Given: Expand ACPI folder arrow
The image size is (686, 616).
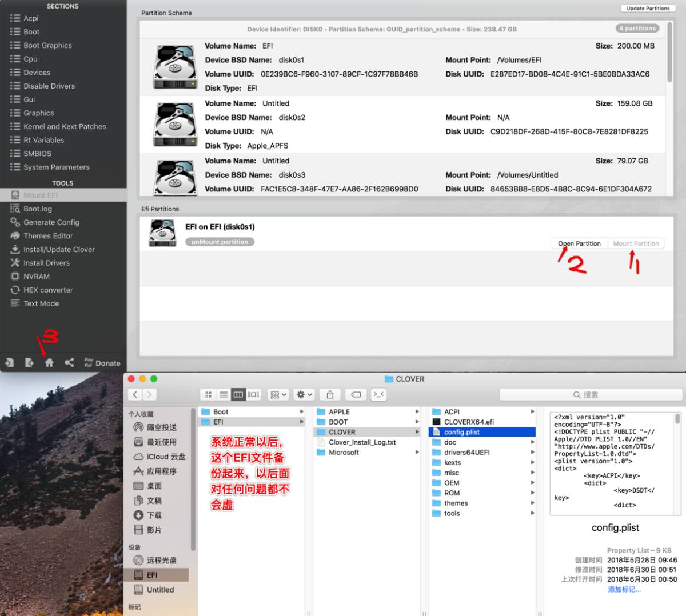Looking at the screenshot, I should click(532, 411).
